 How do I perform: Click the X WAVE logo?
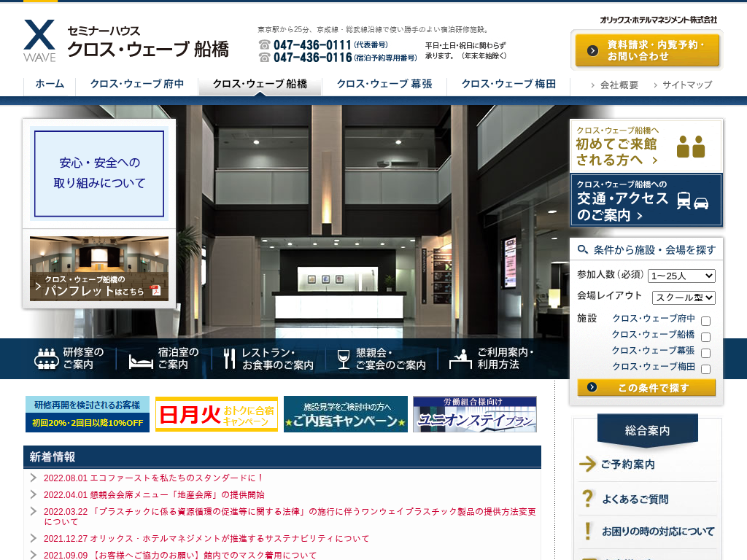point(39,41)
